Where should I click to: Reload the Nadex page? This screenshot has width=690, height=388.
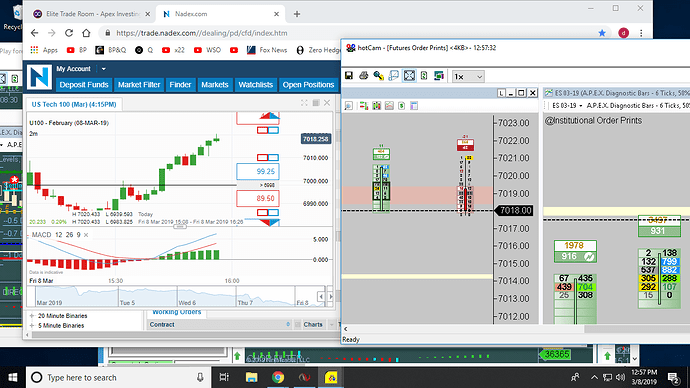(69, 33)
